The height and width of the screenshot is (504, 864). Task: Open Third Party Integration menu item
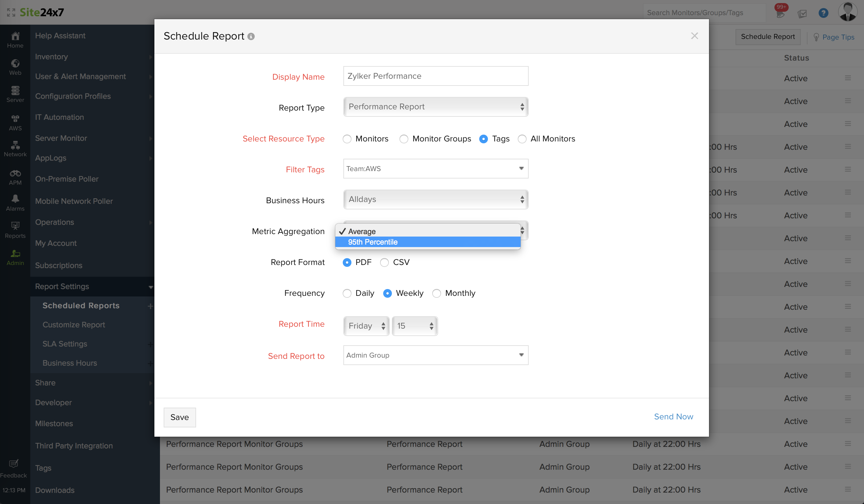[74, 446]
